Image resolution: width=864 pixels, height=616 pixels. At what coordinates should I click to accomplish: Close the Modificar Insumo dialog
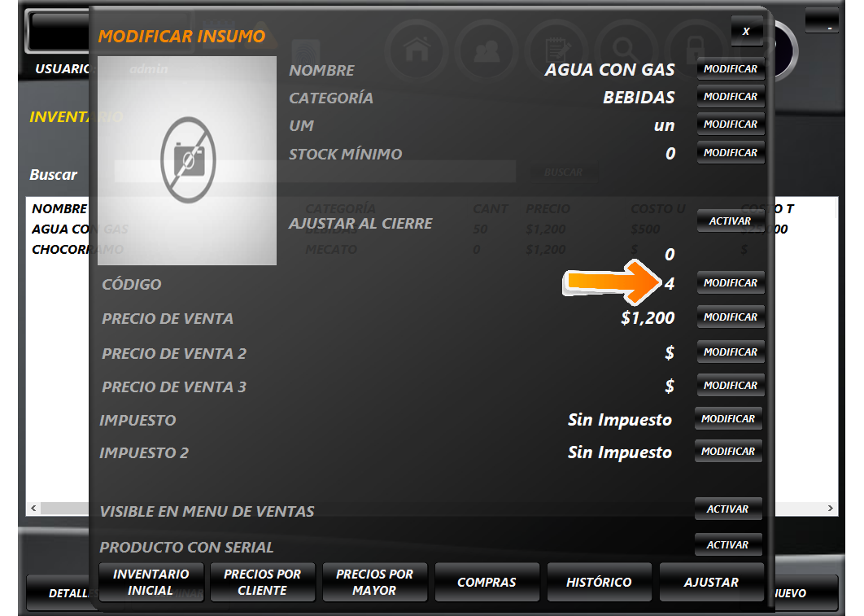pos(746,31)
